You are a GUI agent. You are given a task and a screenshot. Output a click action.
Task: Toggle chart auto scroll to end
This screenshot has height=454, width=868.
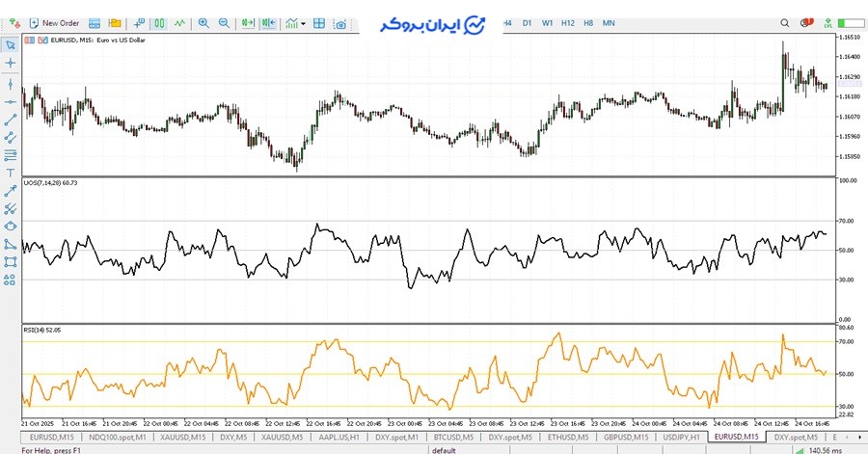(249, 22)
